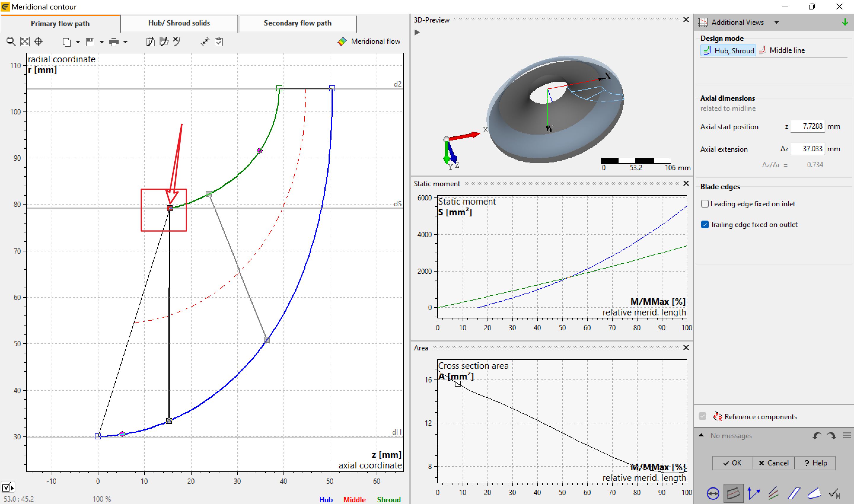Click the undo arrow in messages bar

click(817, 436)
